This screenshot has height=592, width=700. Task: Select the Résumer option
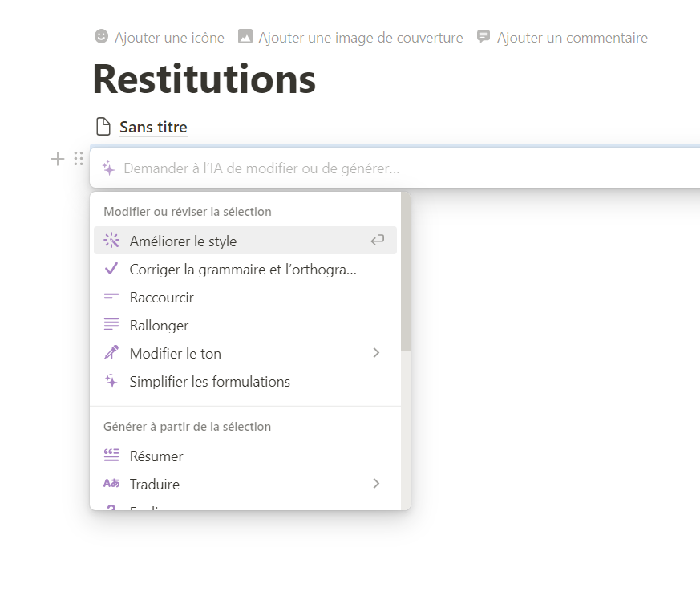[245, 456]
